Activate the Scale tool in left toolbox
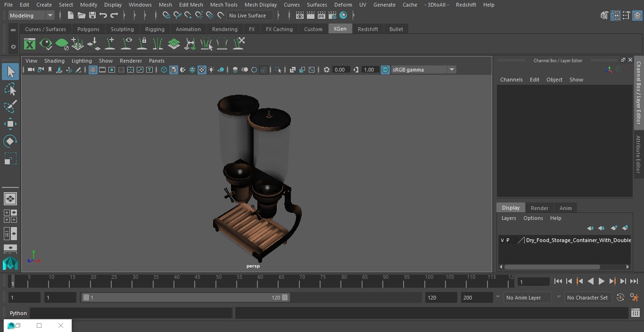This screenshot has height=332, width=644. (10, 159)
